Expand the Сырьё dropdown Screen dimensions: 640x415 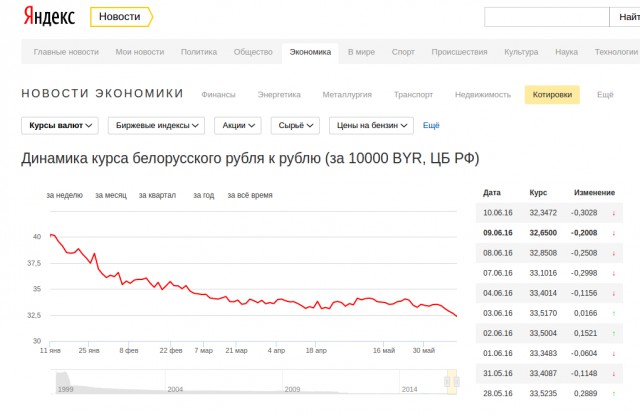(x=295, y=126)
